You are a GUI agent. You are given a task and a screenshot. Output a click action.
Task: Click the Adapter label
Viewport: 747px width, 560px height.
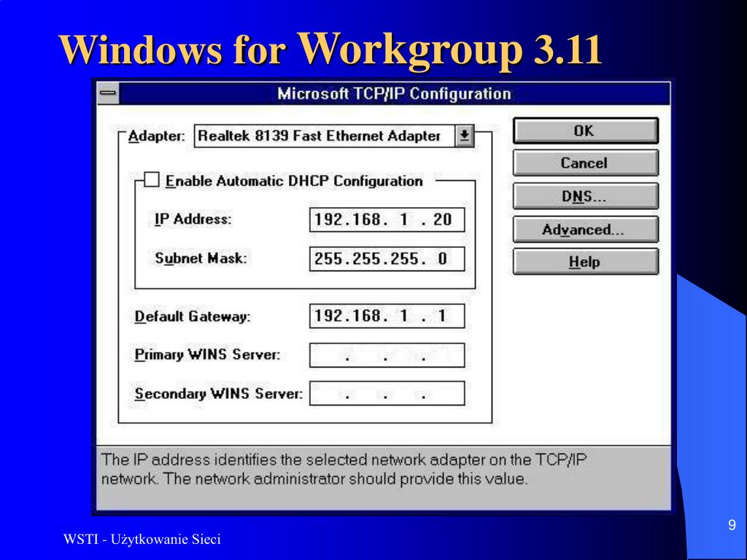pyautogui.click(x=156, y=136)
